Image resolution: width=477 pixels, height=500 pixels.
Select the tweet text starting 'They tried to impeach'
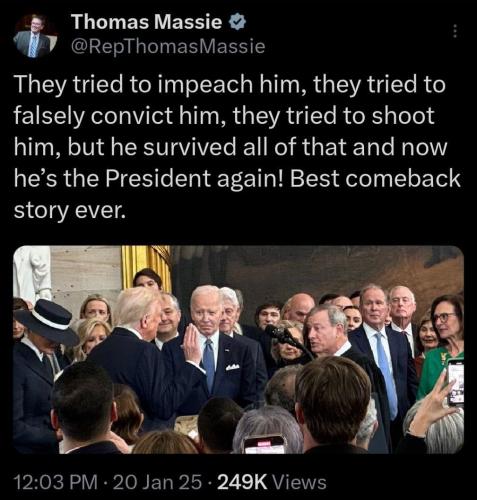click(237, 147)
